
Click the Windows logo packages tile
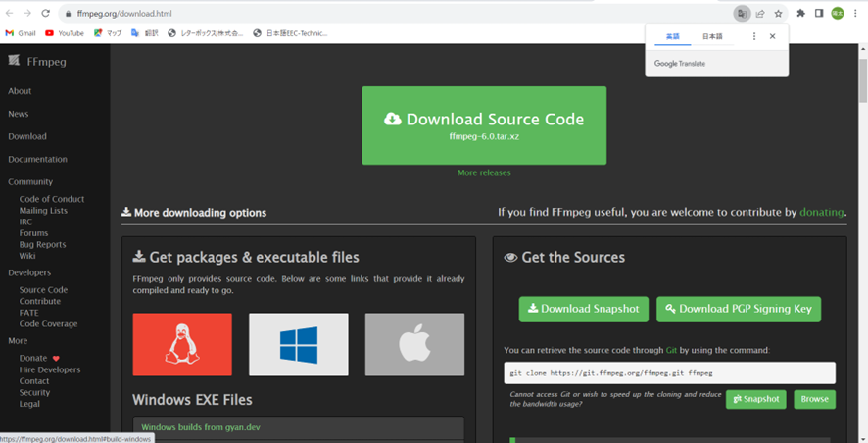pos(299,344)
